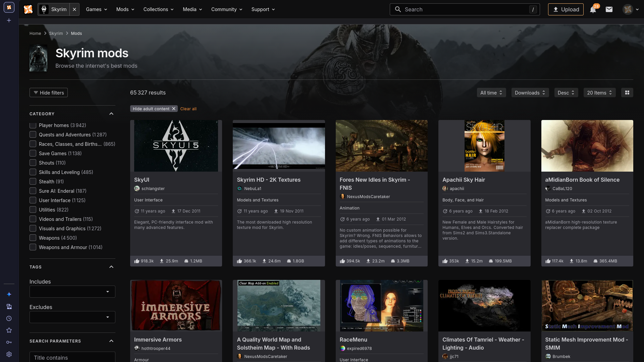
Task: Open the RaceMenu mod thumbnail
Action: coord(382,306)
